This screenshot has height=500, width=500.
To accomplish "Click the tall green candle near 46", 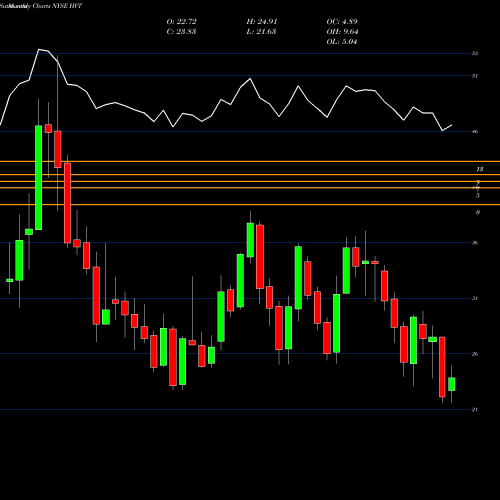I will tap(39, 178).
